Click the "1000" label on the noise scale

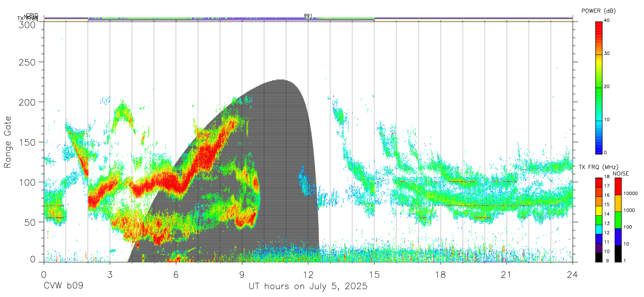(629, 210)
